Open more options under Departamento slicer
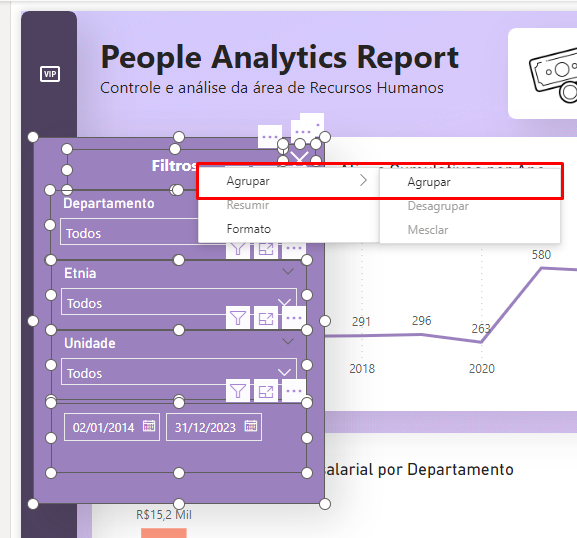This screenshot has height=538, width=577. 294,248
